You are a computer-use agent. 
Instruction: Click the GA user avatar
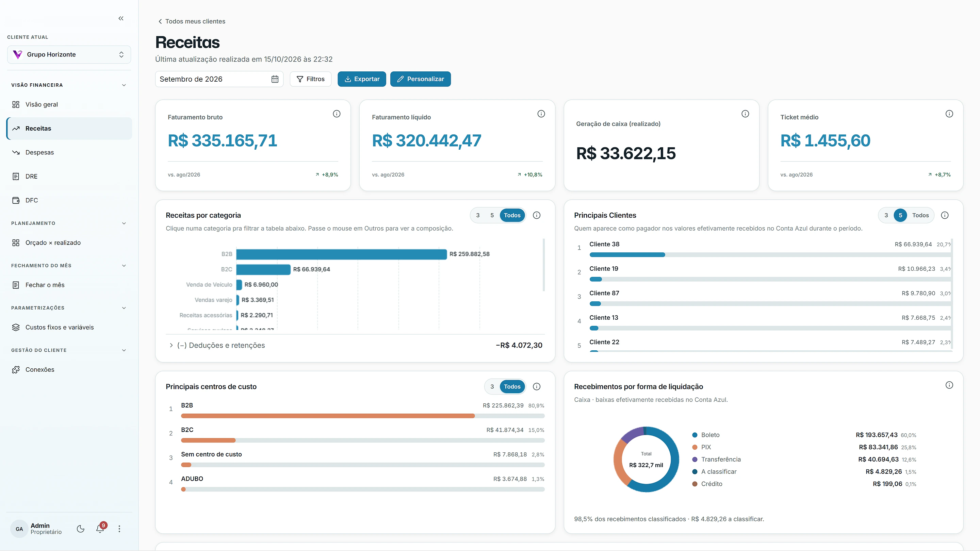pyautogui.click(x=19, y=529)
